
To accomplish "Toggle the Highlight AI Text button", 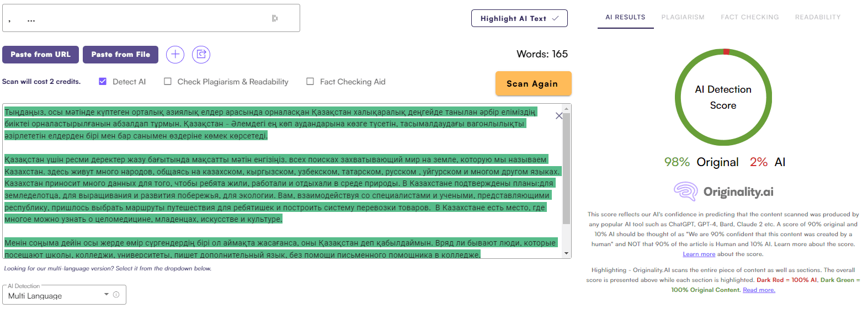I will click(519, 18).
